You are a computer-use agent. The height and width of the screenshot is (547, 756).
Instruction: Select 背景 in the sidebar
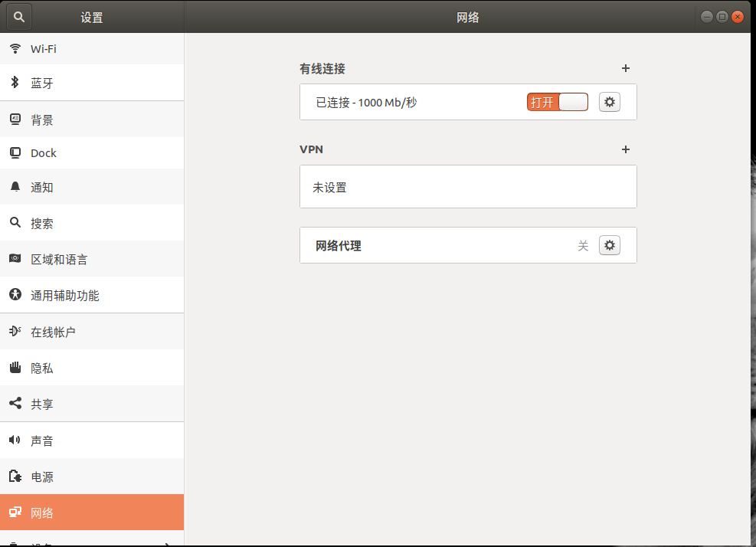click(92, 120)
